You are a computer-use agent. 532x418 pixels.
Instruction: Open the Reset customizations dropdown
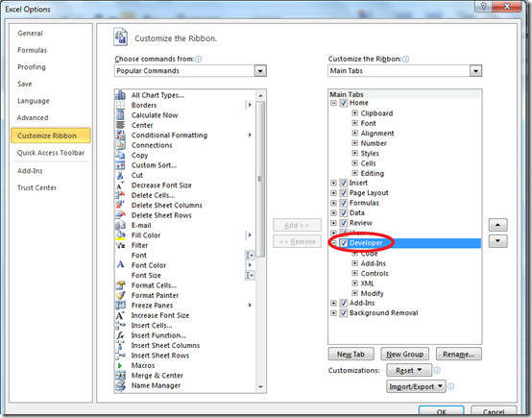409,370
